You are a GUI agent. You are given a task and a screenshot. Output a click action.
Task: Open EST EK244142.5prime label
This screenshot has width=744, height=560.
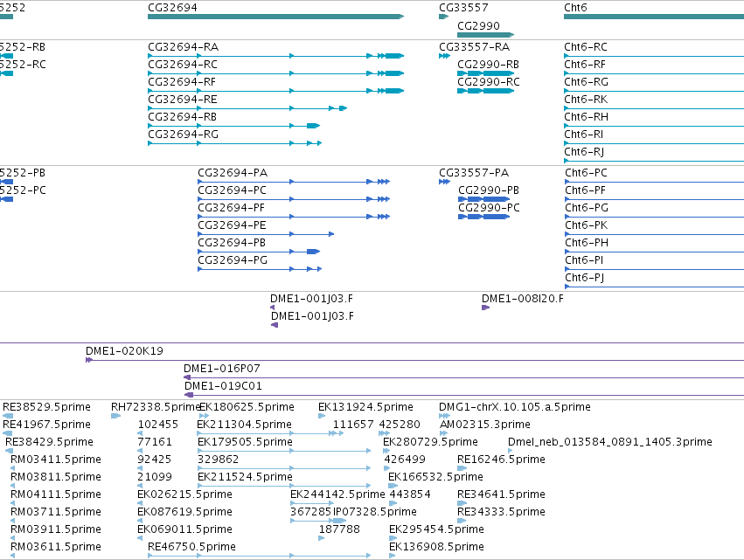[337, 495]
